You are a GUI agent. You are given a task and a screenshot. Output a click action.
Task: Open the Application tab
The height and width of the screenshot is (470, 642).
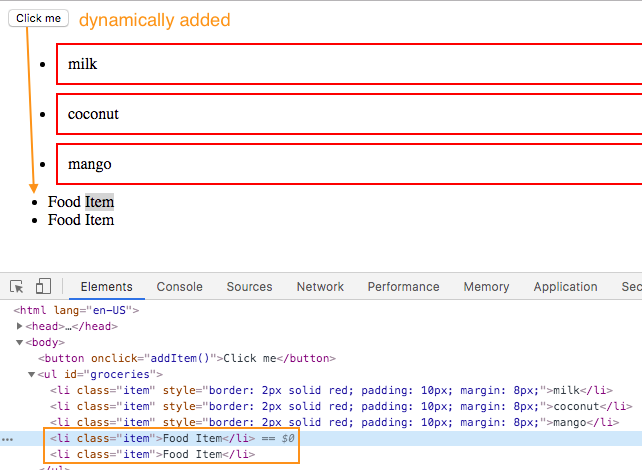565,287
